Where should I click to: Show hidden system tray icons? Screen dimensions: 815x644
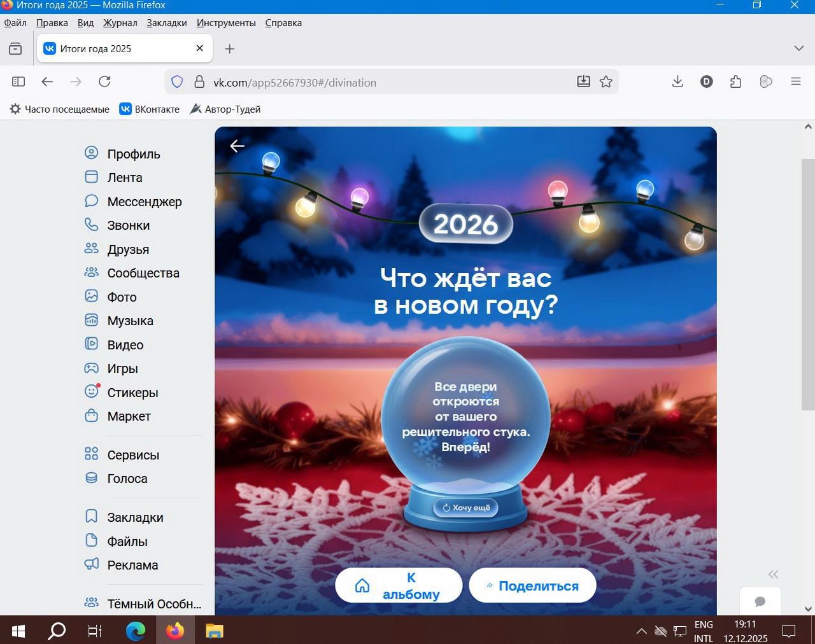point(641,631)
